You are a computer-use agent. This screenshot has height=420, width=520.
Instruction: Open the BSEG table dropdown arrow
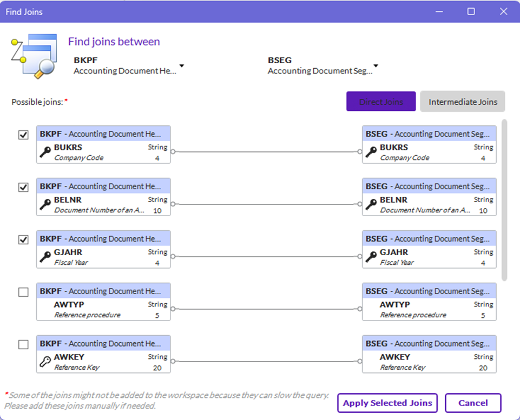point(376,65)
